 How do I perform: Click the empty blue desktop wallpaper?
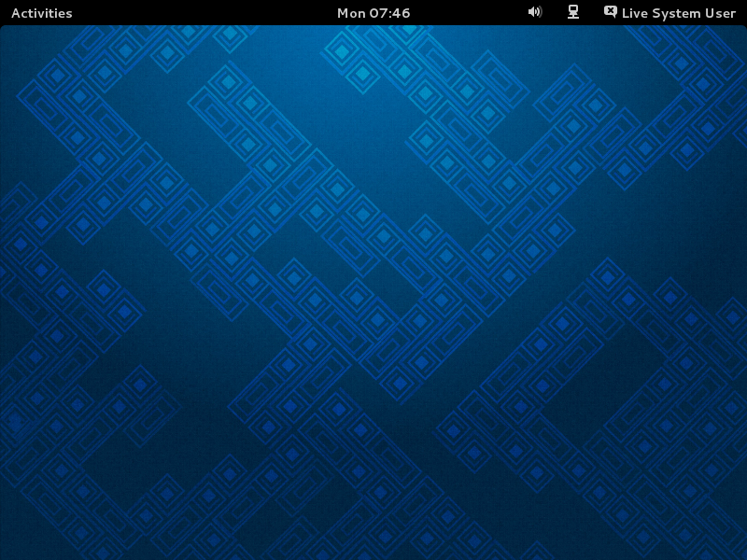[x=373, y=299]
